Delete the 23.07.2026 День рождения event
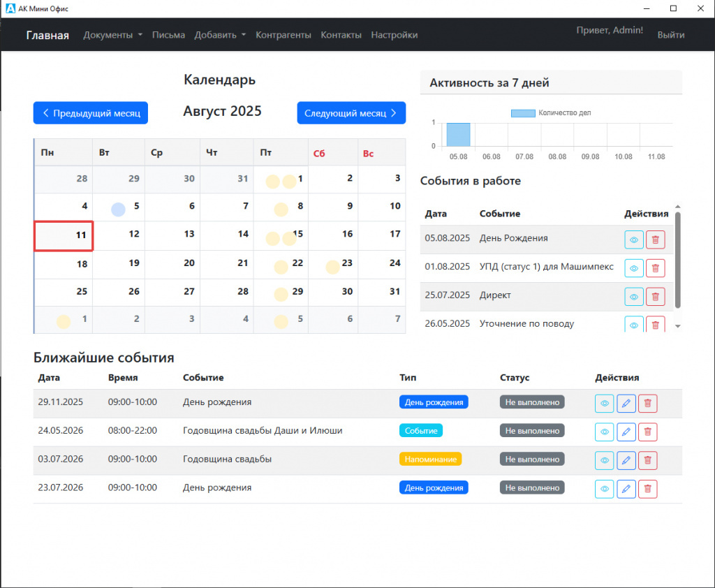This screenshot has width=715, height=588. (647, 489)
